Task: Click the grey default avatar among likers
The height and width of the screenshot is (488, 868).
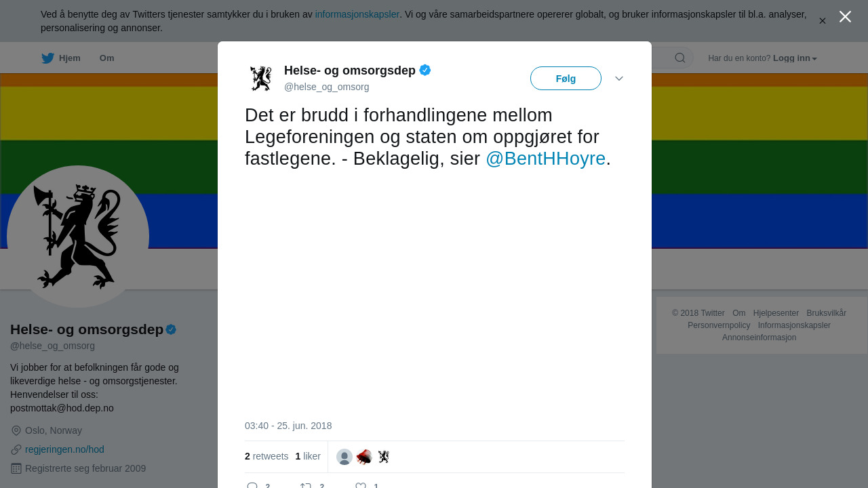Action: tap(344, 457)
